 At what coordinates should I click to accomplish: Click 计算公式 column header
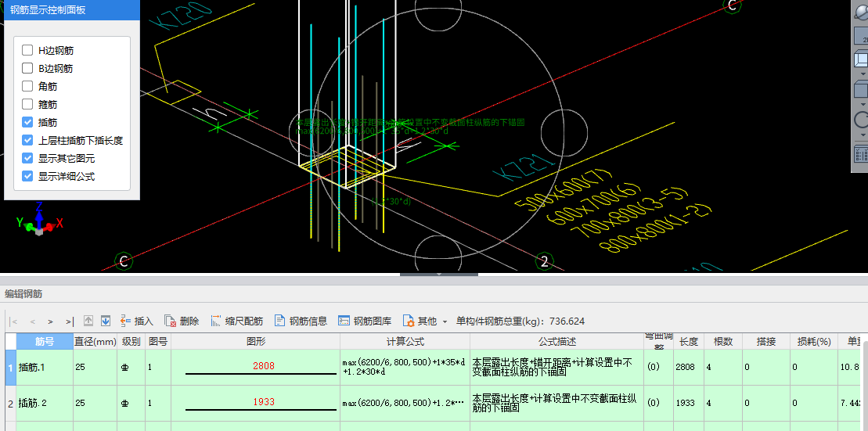coord(405,341)
